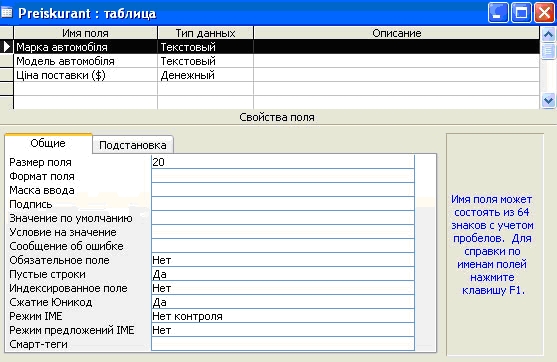Image resolution: width=557 pixels, height=362 pixels.
Task: Open the data type cell Денежный
Action: coord(205,75)
